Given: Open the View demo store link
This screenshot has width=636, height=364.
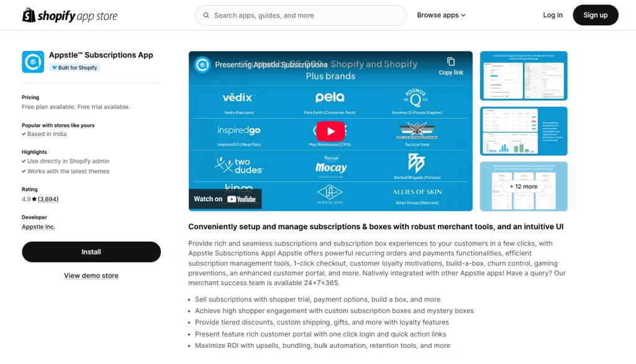Looking at the screenshot, I should [91, 276].
